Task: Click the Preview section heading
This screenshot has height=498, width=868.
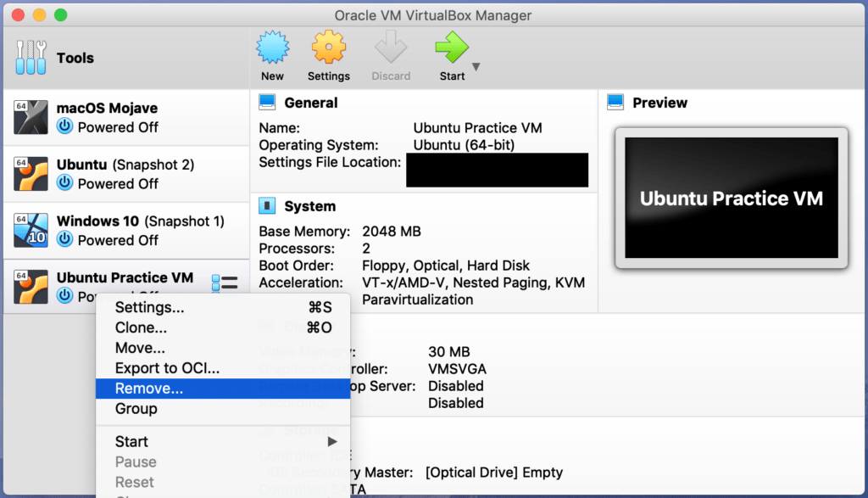Action: pyautogui.click(x=659, y=103)
